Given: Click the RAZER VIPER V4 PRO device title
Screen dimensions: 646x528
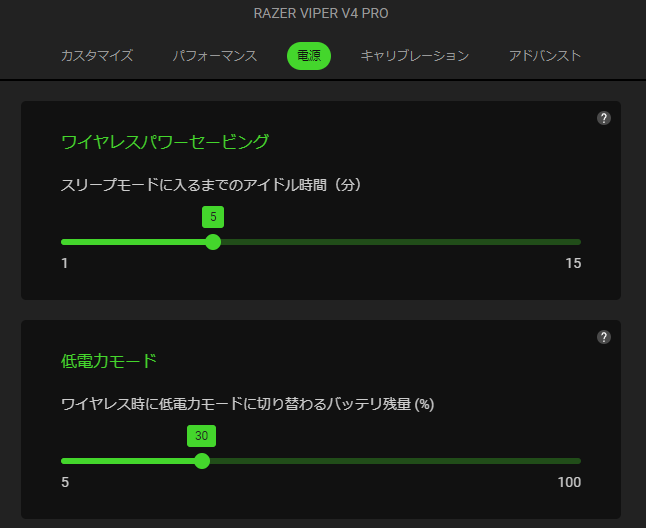Looking at the screenshot, I should pyautogui.click(x=322, y=14).
